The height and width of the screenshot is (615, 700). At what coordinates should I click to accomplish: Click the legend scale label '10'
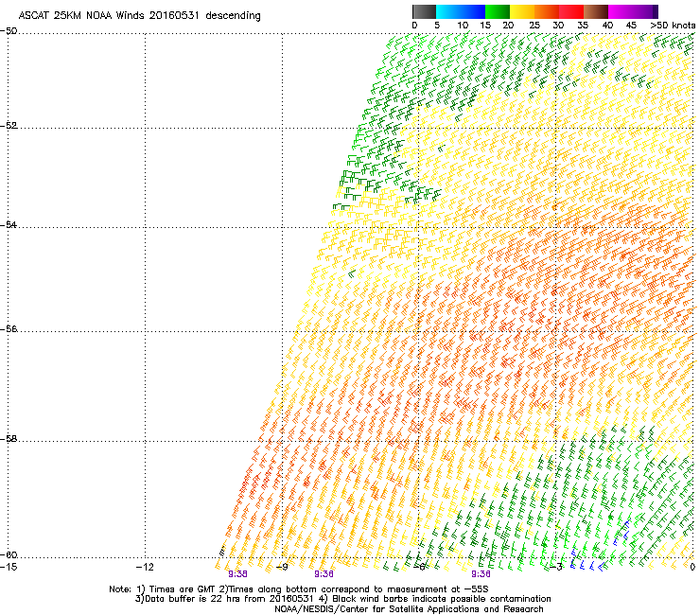pyautogui.click(x=463, y=26)
